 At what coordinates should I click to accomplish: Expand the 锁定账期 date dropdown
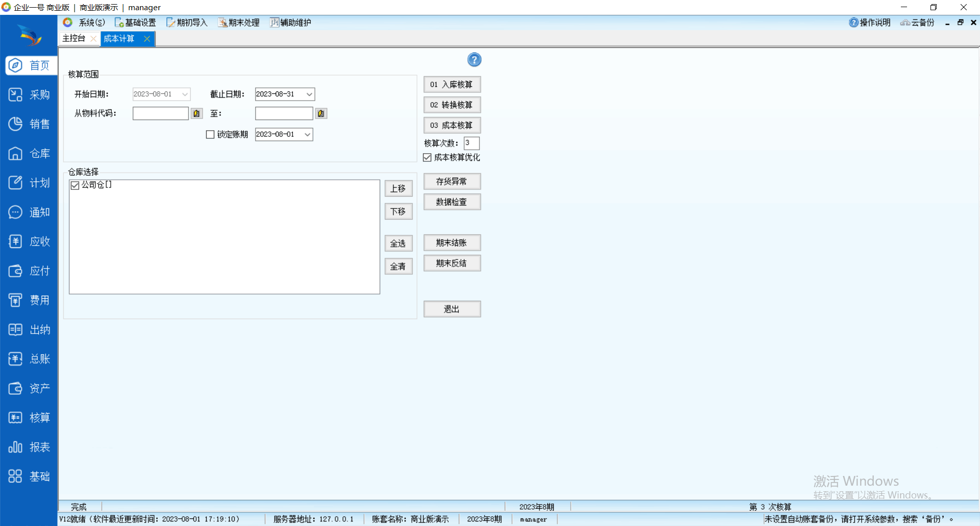(x=307, y=134)
